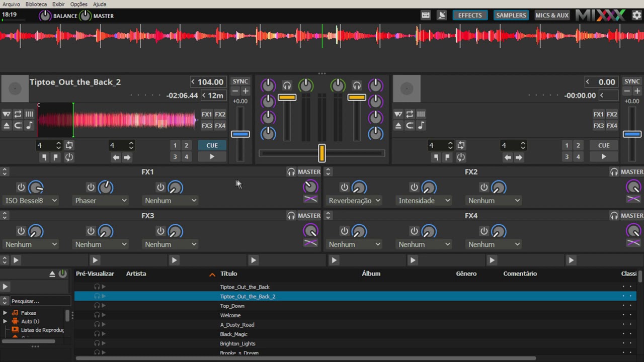Assign FX1 to deck 1
The width and height of the screenshot is (644, 362).
(207, 114)
